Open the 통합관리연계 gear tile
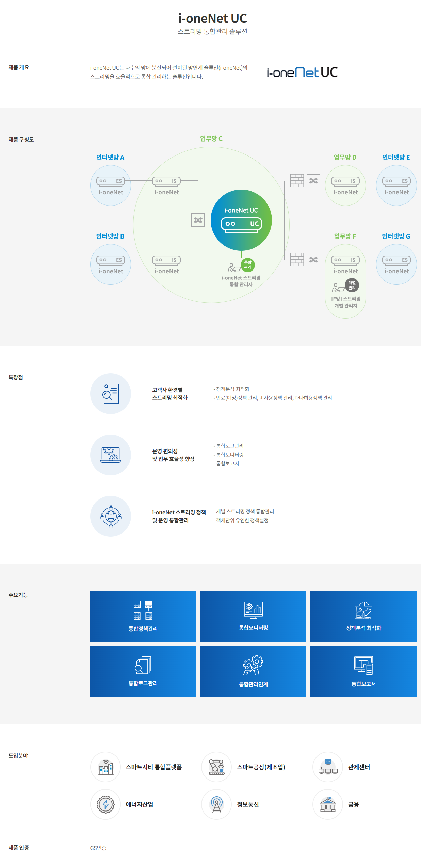This screenshot has height=868, width=421. click(253, 671)
